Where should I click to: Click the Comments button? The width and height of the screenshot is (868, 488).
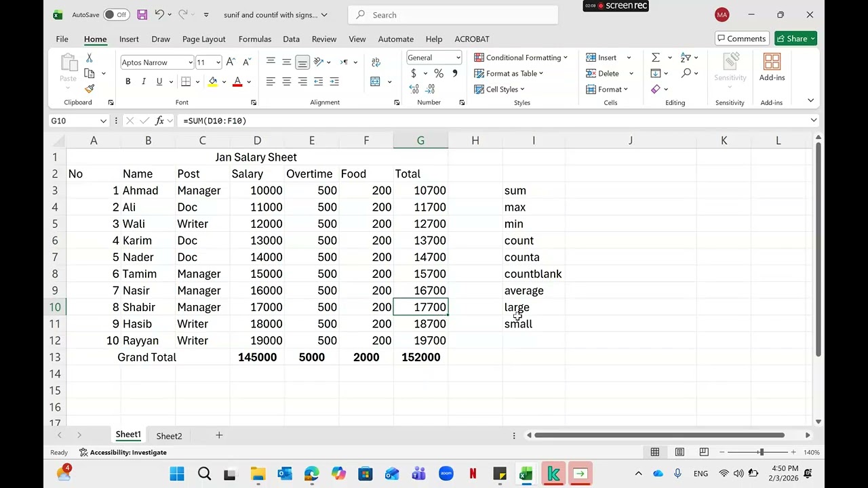coord(741,39)
